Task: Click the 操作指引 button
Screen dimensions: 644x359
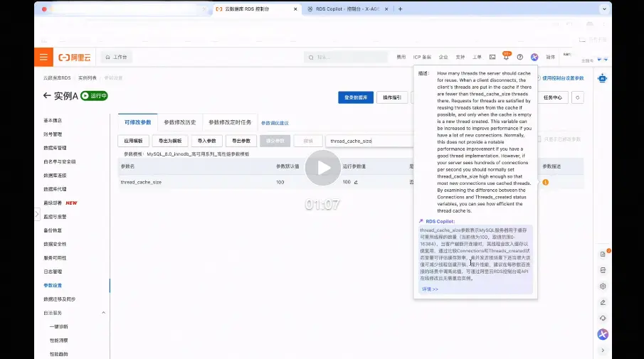Action: click(392, 97)
